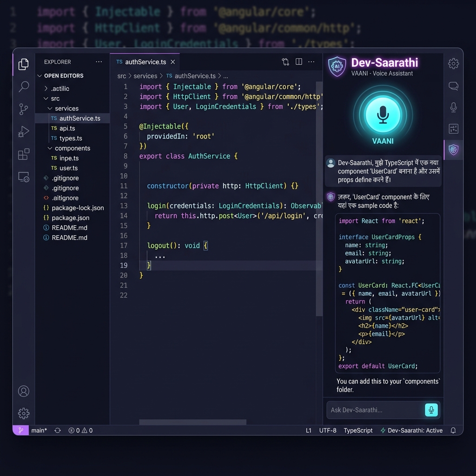This screenshot has width=476, height=476.
Task: Click Dev-Saarathi: Active status item
Action: [x=411, y=430]
